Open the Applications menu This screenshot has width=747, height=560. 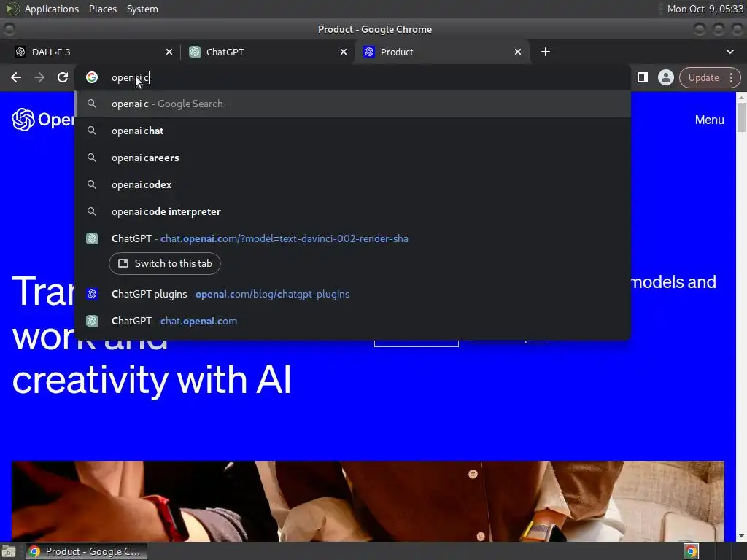(x=52, y=9)
